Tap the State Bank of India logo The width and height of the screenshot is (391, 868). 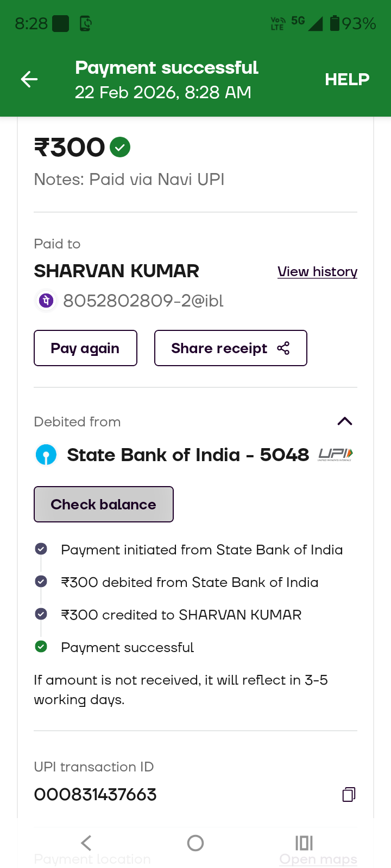coord(46,455)
